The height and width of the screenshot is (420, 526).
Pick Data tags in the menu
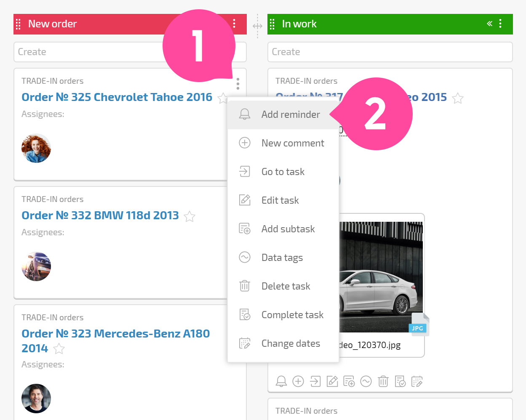point(283,258)
